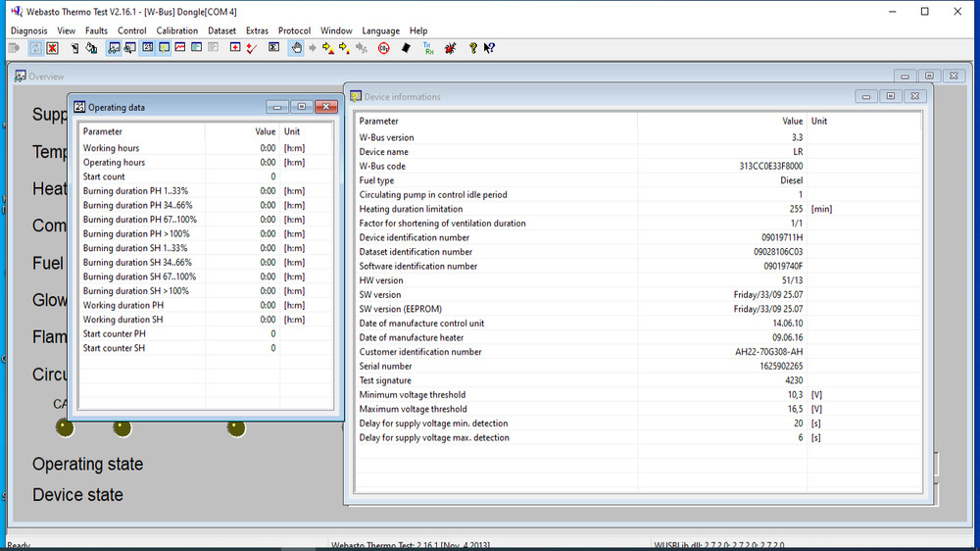Open the red line graph toolbar icon
The image size is (980, 551).
(x=180, y=47)
